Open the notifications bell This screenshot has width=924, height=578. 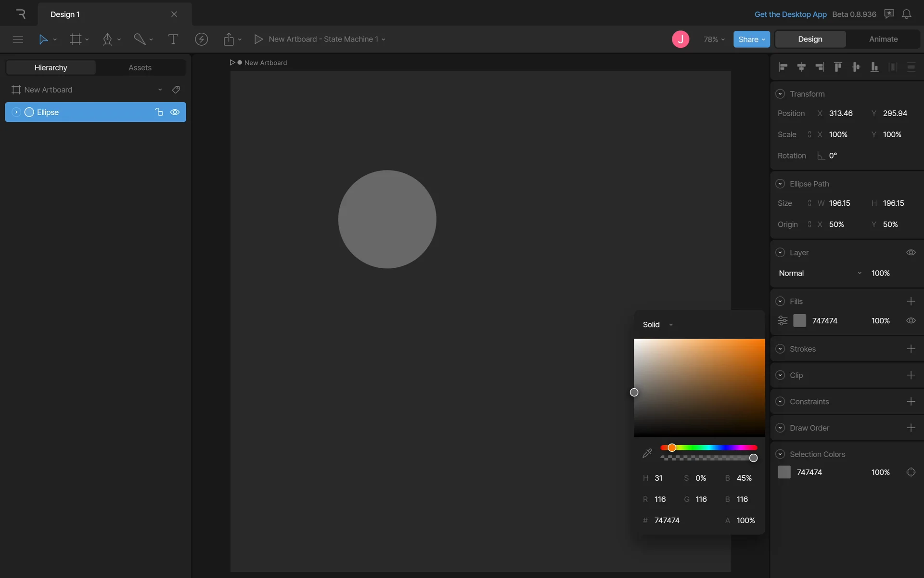click(906, 14)
